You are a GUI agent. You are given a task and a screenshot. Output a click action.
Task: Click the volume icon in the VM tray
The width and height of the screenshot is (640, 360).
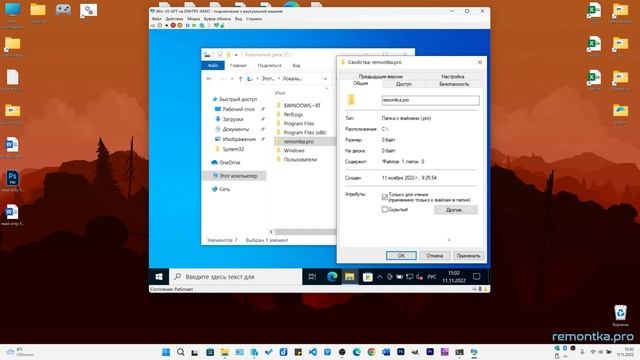pyautogui.click(x=419, y=277)
